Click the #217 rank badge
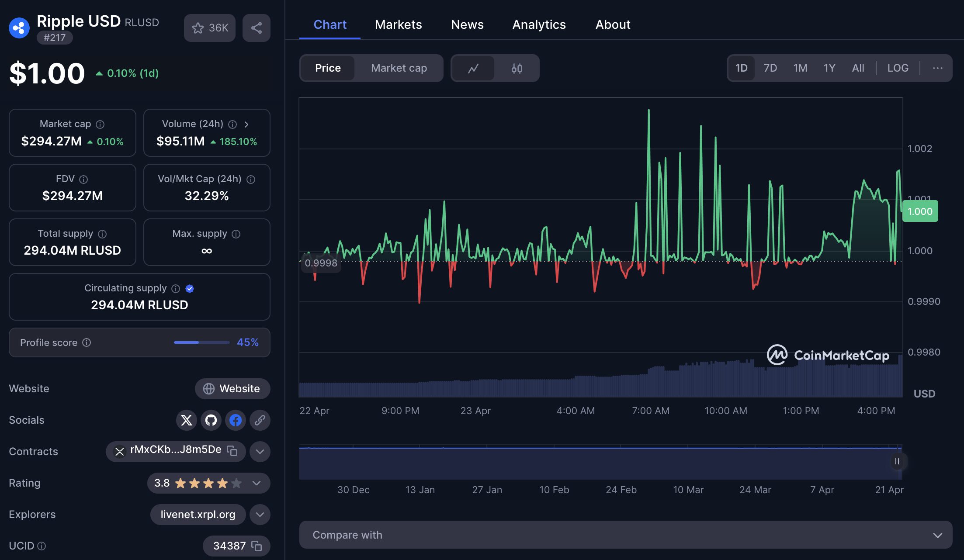This screenshot has height=560, width=964. [55, 38]
